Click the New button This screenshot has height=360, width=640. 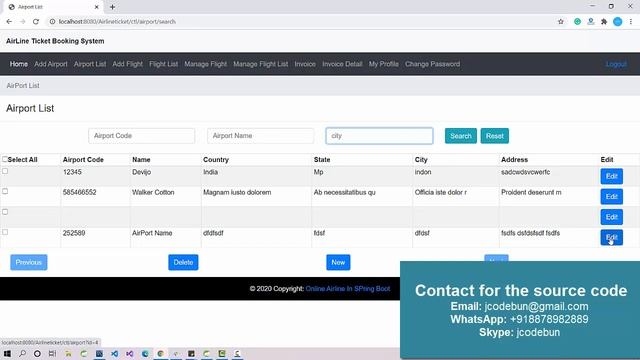pyautogui.click(x=338, y=262)
